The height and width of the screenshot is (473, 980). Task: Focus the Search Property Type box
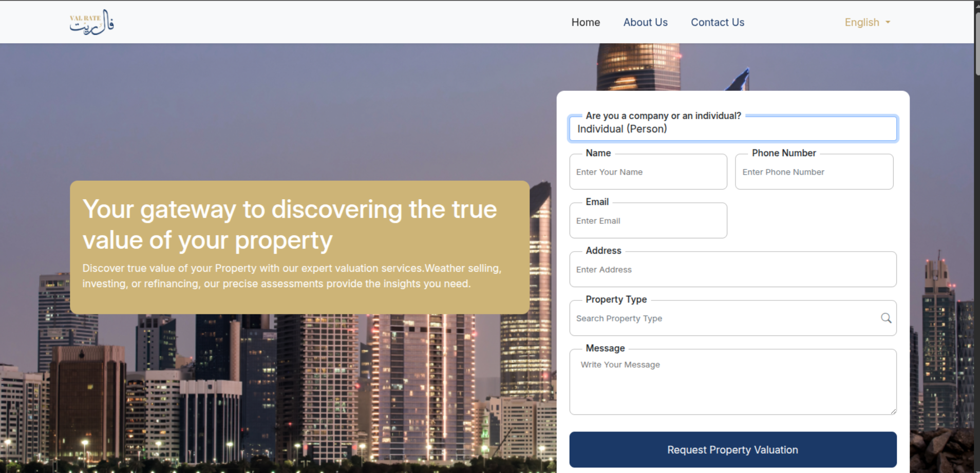click(x=724, y=318)
